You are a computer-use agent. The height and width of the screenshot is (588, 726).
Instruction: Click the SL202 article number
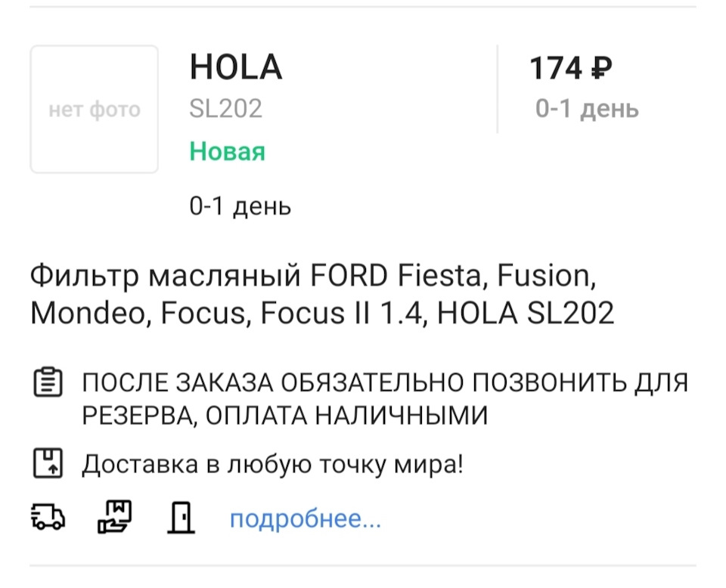pyautogui.click(x=225, y=109)
